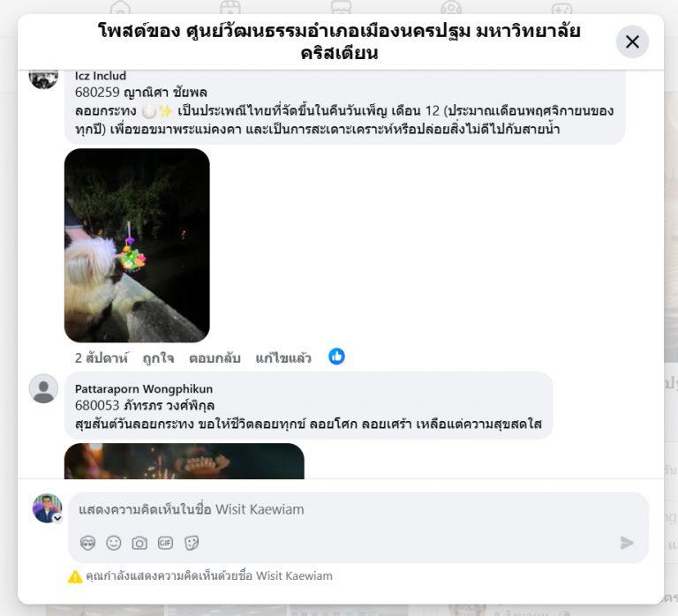Open the dog and krathong photo
The width and height of the screenshot is (678, 616).
pos(137,245)
